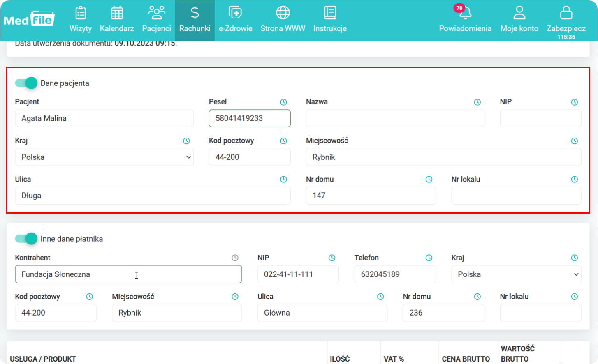The image size is (598, 364).
Task: Expand the payer Kraj dropdown
Action: click(516, 274)
